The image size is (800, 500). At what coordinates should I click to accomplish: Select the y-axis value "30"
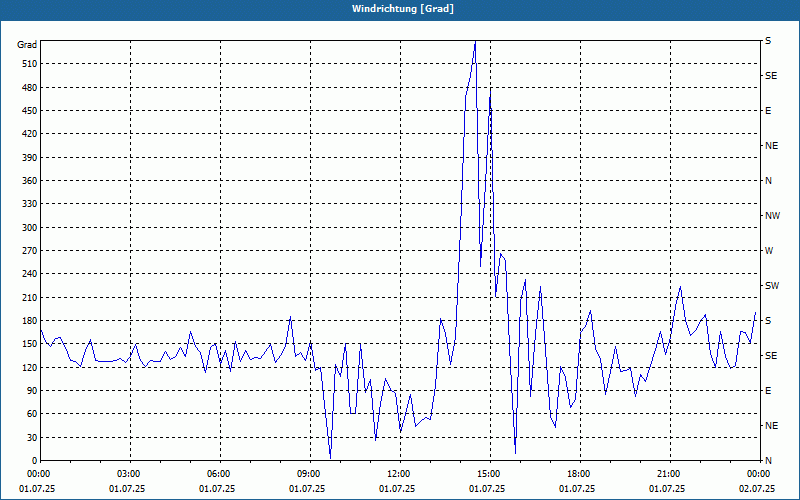pos(32,438)
